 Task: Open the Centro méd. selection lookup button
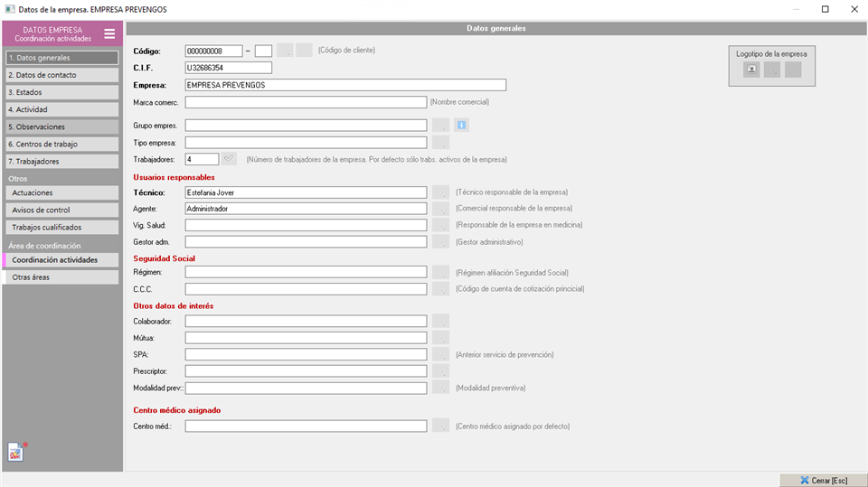pos(440,426)
